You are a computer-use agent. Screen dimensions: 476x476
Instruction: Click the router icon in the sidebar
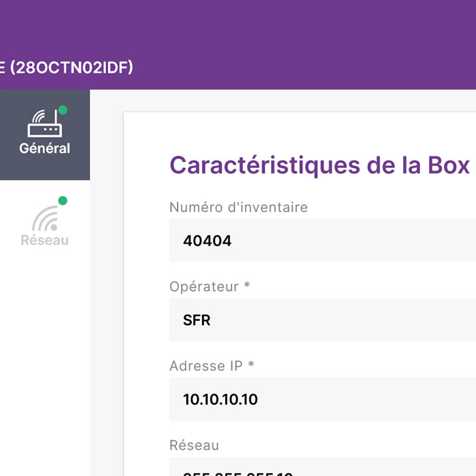tap(45, 123)
